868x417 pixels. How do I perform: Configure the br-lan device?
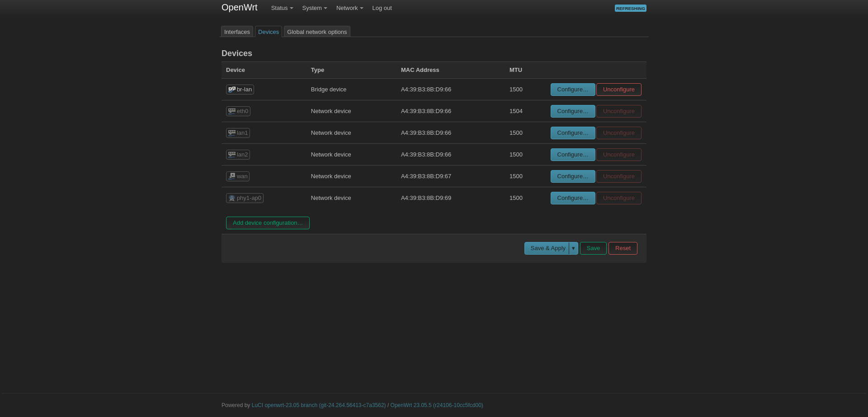573,90
